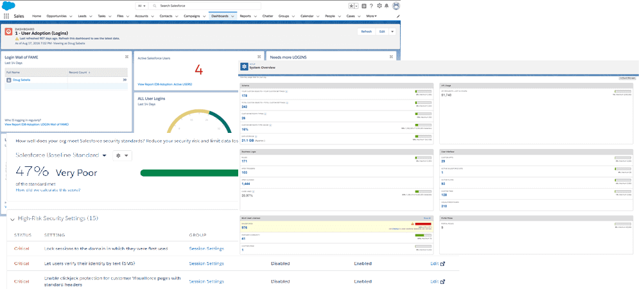Image resolution: width=644 pixels, height=305 pixels.
Task: Open the Leads tab chevron menu
Action: coord(91,17)
